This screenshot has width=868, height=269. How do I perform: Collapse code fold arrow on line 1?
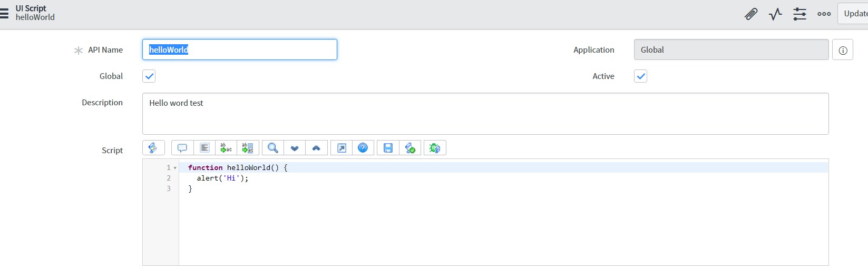175,168
